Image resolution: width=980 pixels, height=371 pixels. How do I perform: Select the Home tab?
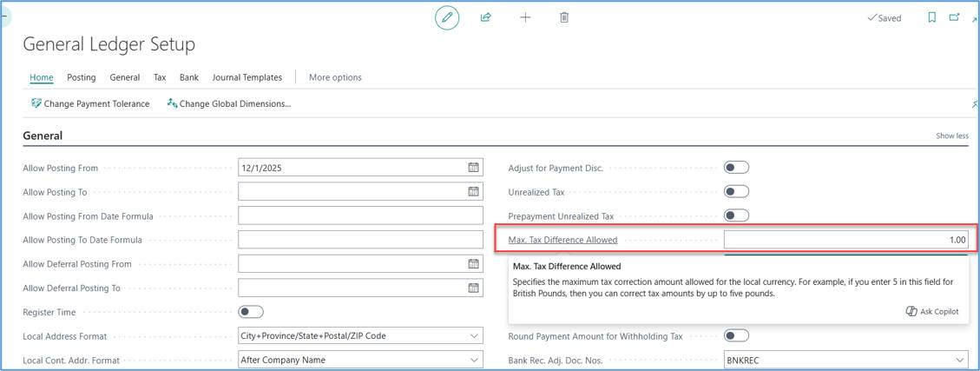(x=42, y=77)
